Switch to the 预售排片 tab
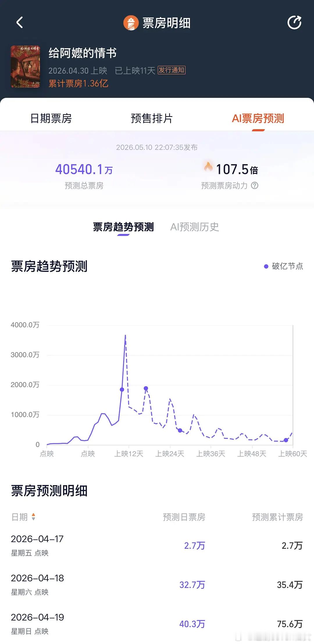 pos(152,118)
